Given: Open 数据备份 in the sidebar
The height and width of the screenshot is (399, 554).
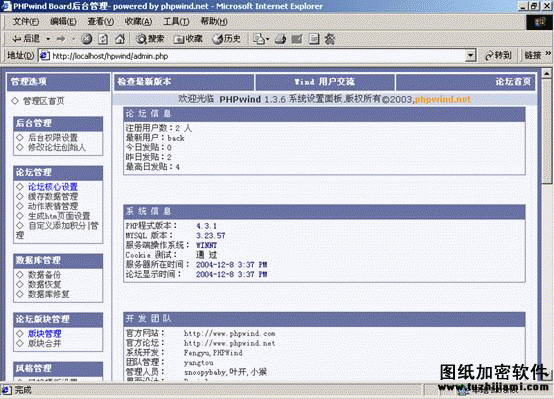Looking at the screenshot, I should click(x=44, y=275).
